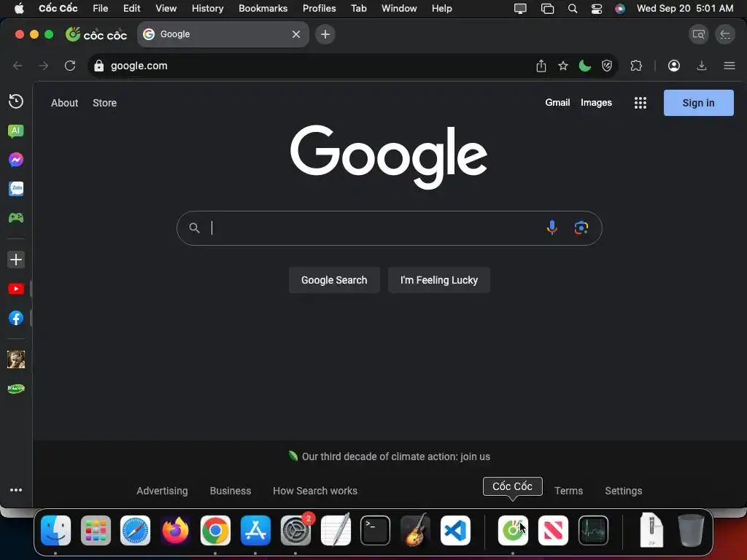The width and height of the screenshot is (747, 560).
Task: Click the Google Search button
Action: coord(334,280)
